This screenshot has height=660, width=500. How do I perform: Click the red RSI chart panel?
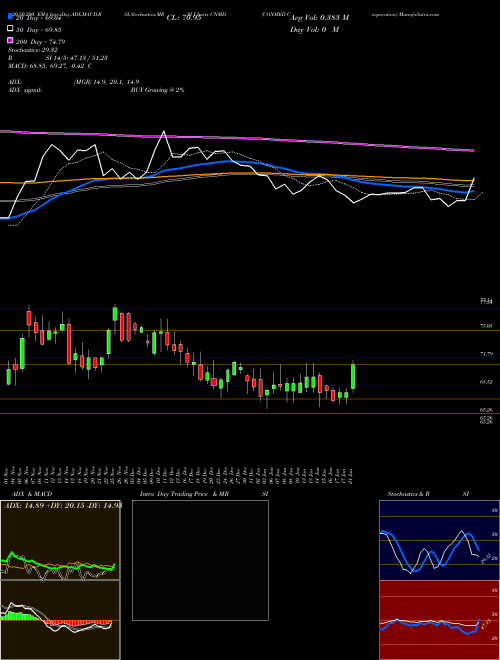[439, 620]
